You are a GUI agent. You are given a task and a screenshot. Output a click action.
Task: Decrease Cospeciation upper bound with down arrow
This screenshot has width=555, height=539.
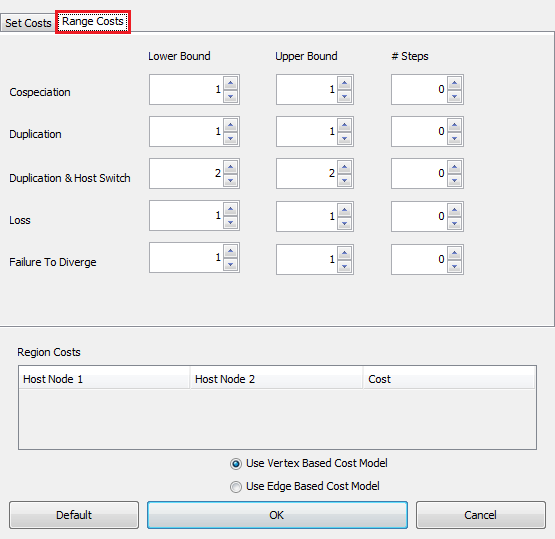344,96
